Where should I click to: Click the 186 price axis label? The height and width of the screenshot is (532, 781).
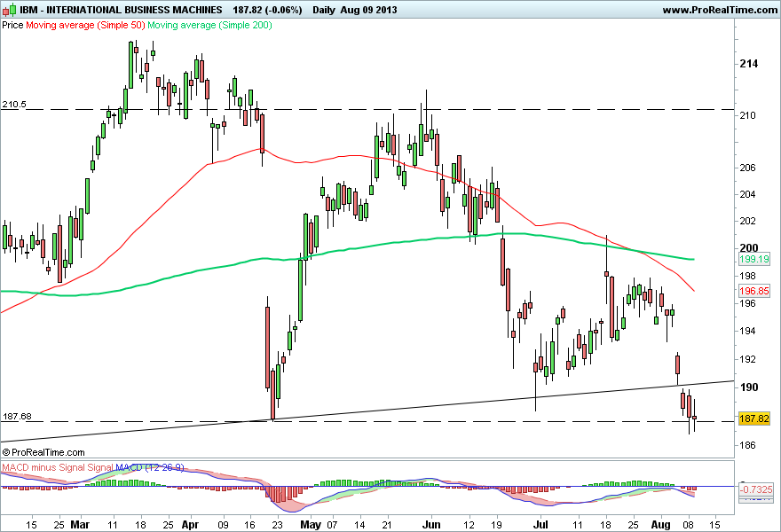747,445
